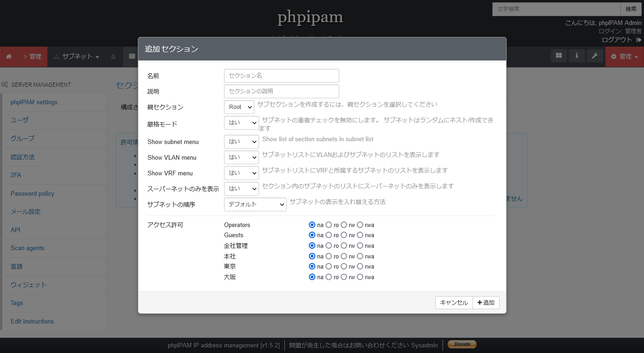644x353 pixels.
Task: Set 大阪 access to na
Action: coord(312,277)
